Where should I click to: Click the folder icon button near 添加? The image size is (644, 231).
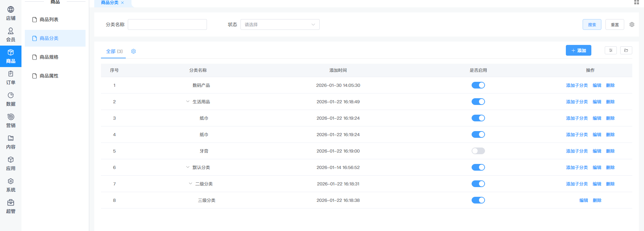point(626,50)
